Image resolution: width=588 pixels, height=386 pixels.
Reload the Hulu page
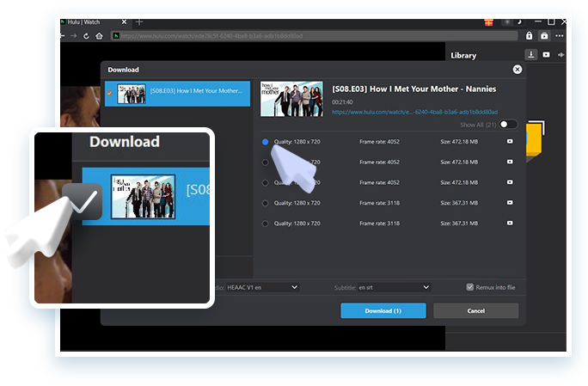[86, 36]
